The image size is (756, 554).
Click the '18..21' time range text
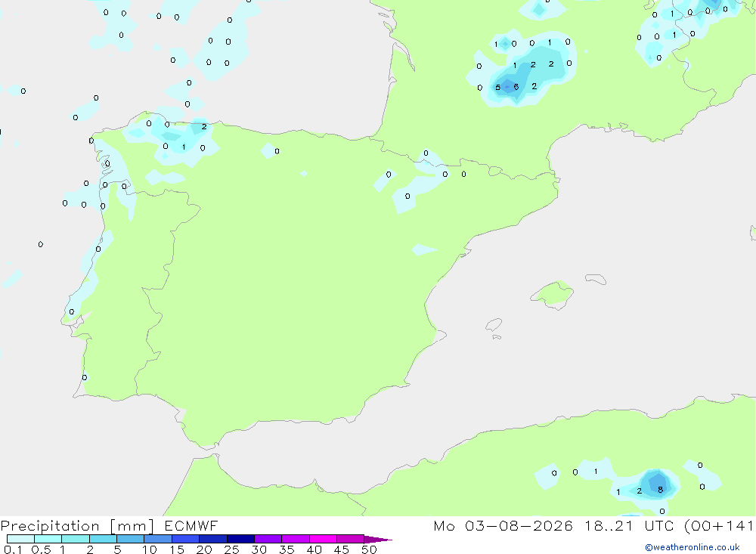[x=609, y=525]
